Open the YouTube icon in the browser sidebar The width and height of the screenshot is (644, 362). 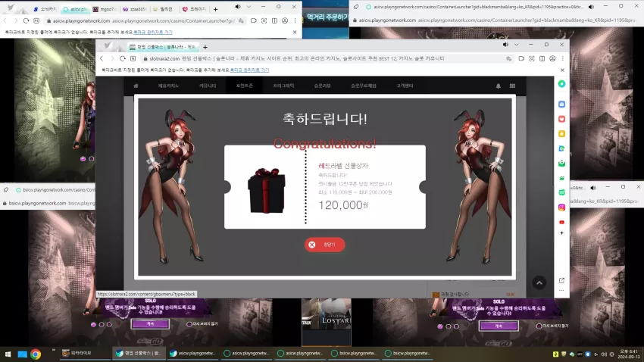point(561,222)
